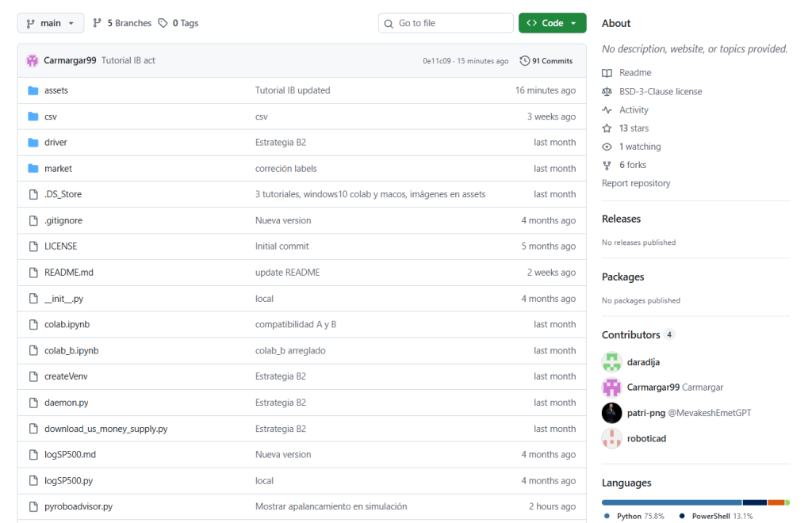Open the driver folder

click(56, 143)
